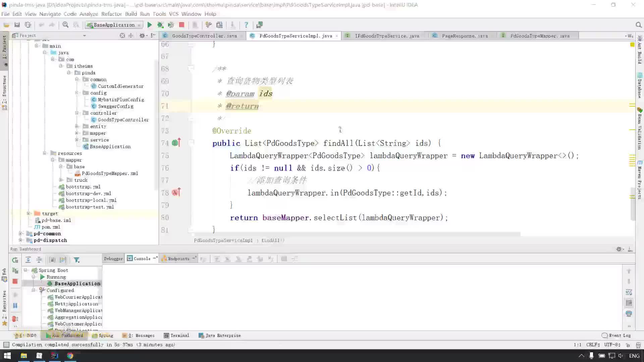The height and width of the screenshot is (362, 644).
Task: Open BaseApplication run configuration dropdown
Action: [x=114, y=25]
